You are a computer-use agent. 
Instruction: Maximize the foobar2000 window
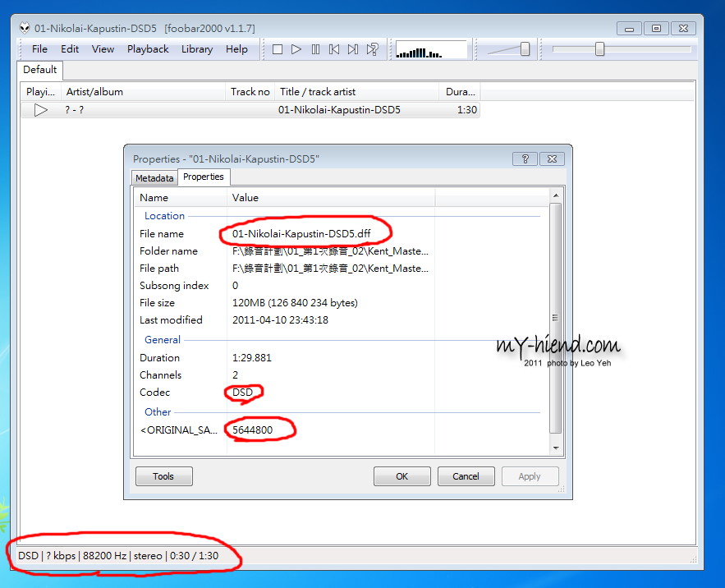pyautogui.click(x=656, y=29)
